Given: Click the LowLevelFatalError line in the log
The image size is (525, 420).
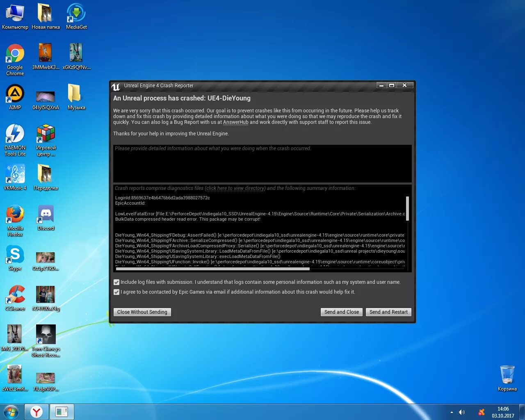Looking at the screenshot, I should [260, 214].
